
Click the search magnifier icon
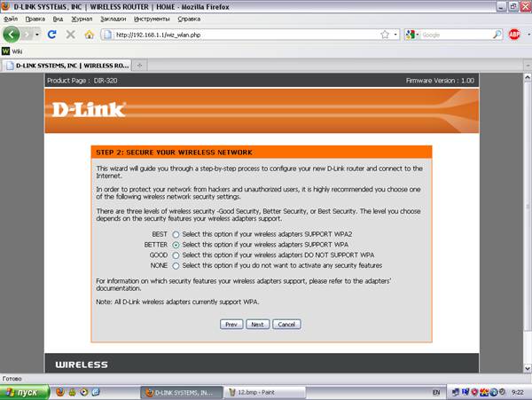pos(497,35)
